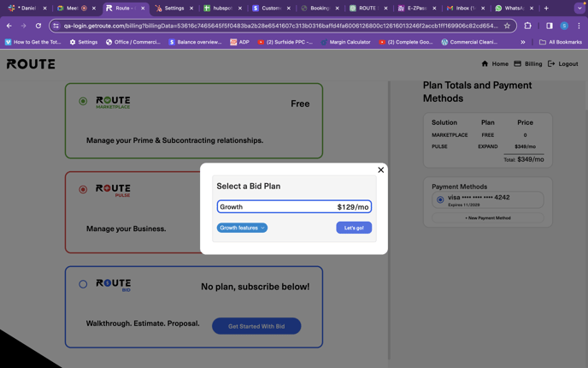
Task: Click the Route Marketplace logo
Action: pyautogui.click(x=113, y=103)
